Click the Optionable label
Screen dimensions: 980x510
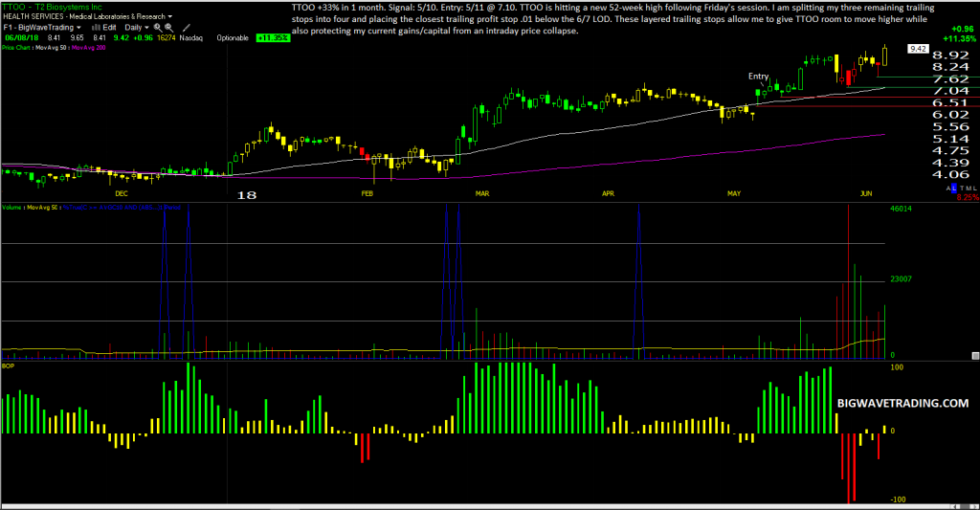coord(233,37)
